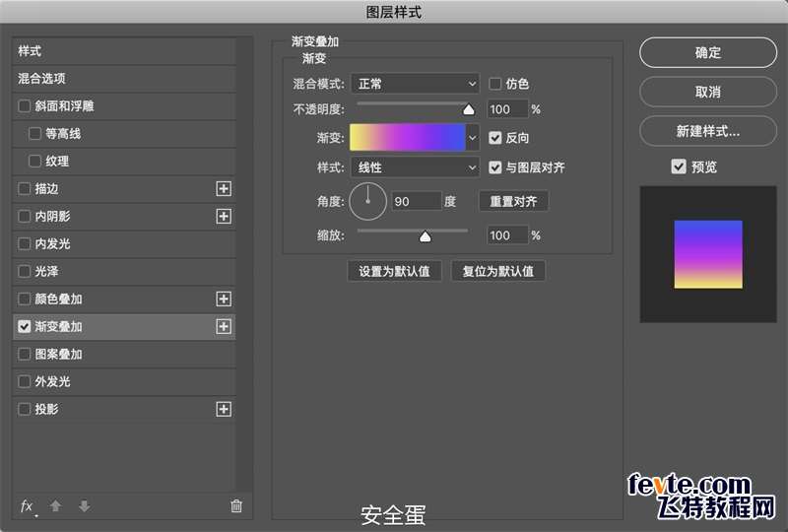This screenshot has width=788, height=532.
Task: Uncheck the 与图层对齐 checkbox
Action: click(495, 166)
